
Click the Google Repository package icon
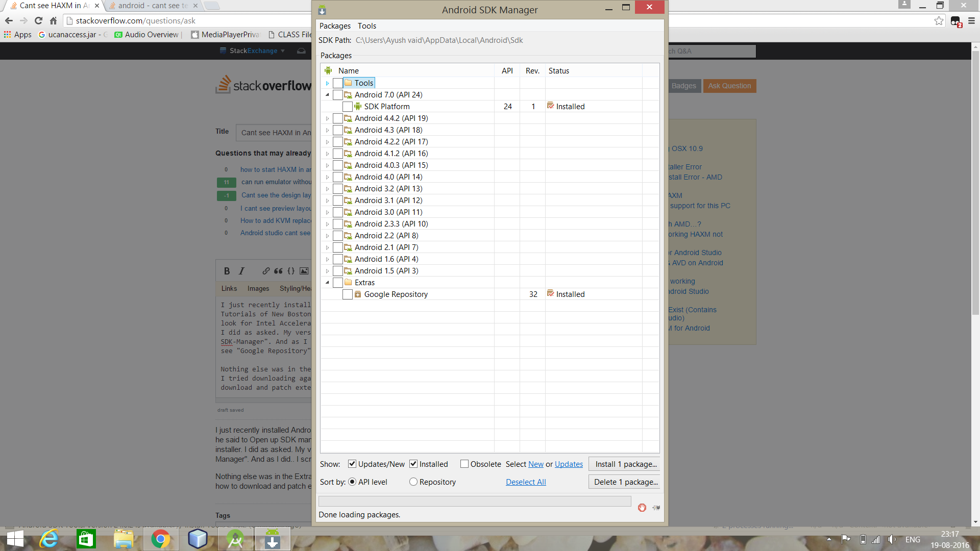[x=358, y=294]
